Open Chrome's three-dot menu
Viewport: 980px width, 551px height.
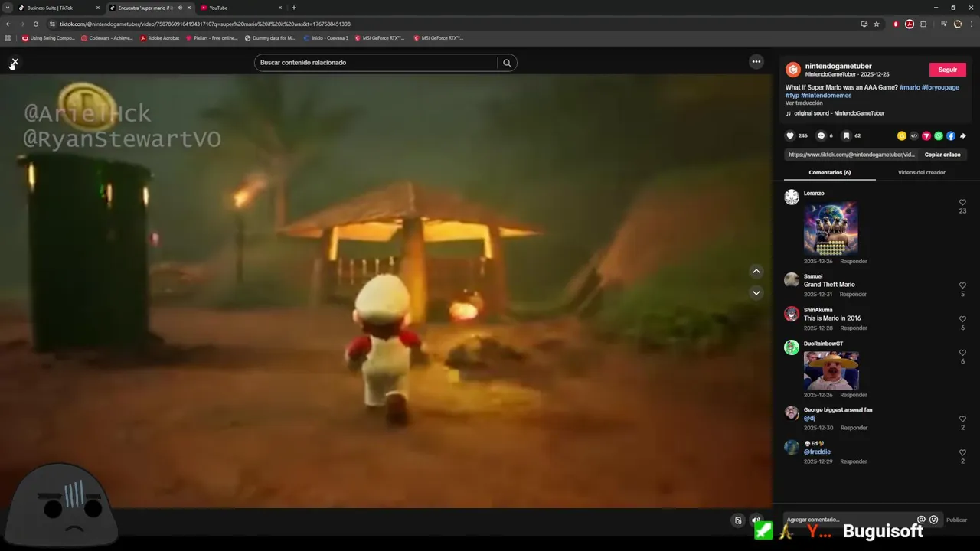pyautogui.click(x=971, y=24)
